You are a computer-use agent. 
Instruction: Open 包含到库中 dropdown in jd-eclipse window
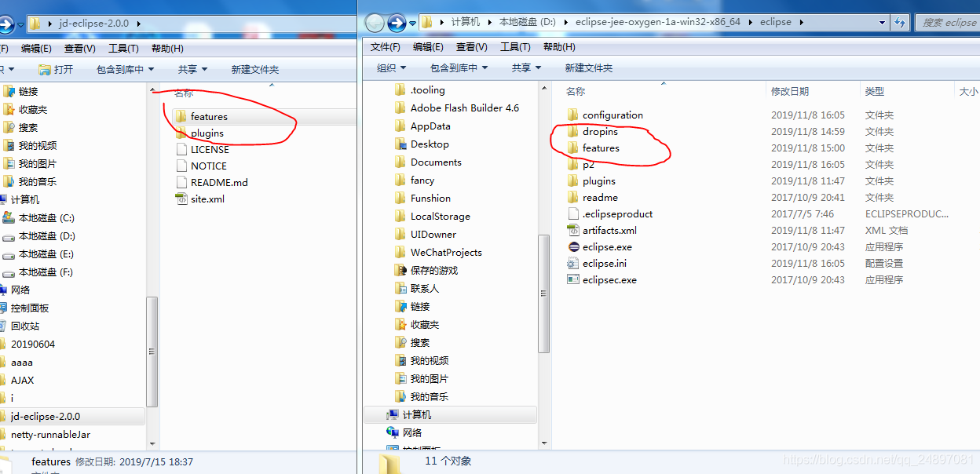click(126, 70)
